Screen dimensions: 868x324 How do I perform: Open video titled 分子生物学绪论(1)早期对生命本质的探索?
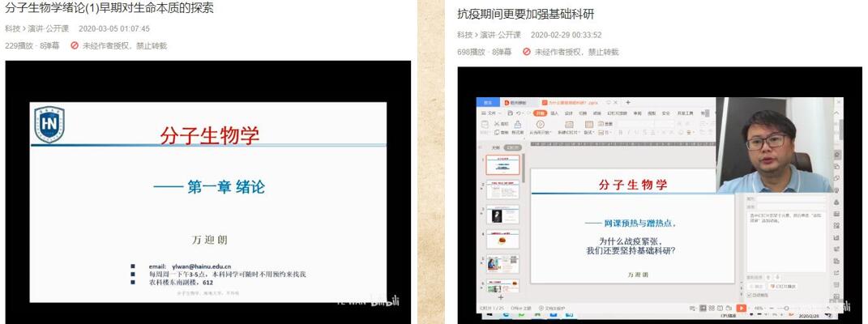[x=109, y=8]
